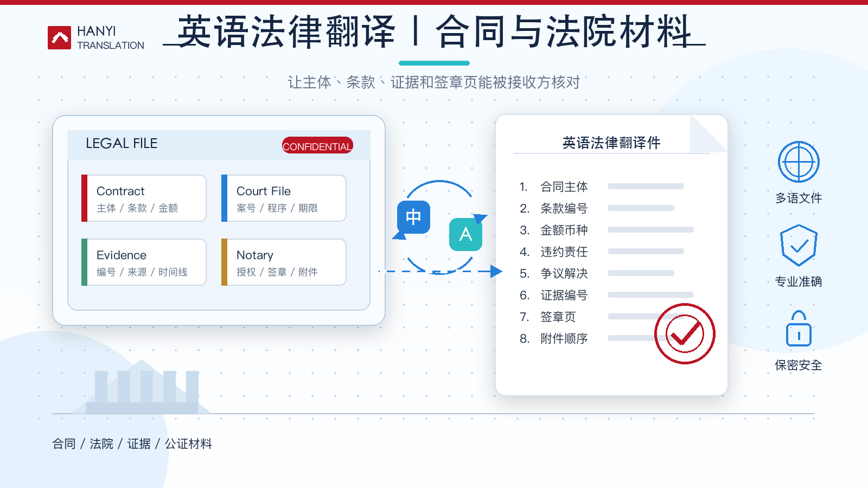
Task: Click list item 附件顺序
Action: coord(564,338)
